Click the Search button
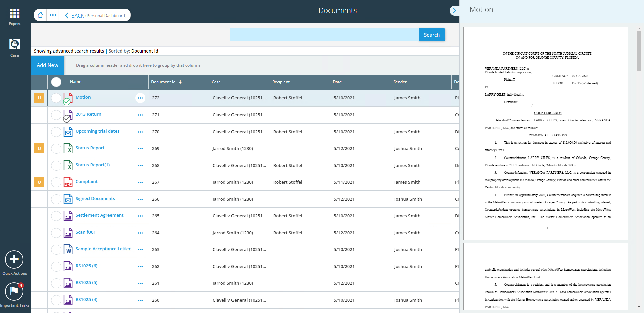This screenshot has height=313, width=644. (432, 35)
